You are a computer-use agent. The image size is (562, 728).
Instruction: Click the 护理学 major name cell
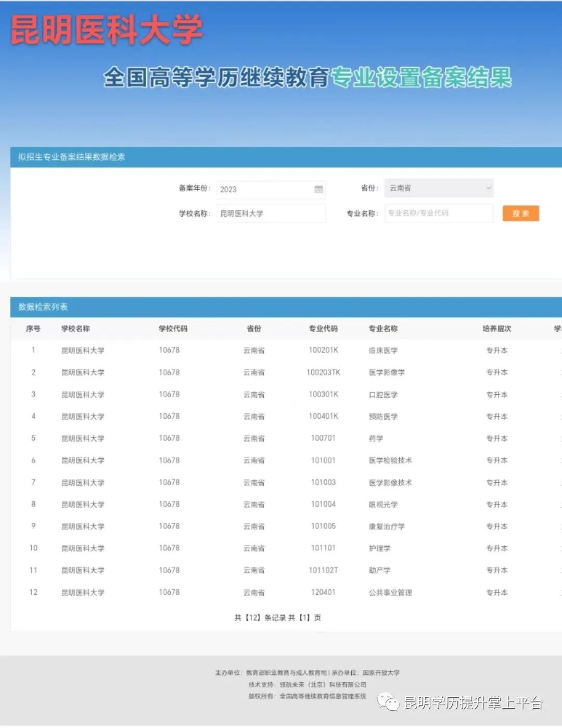[379, 548]
